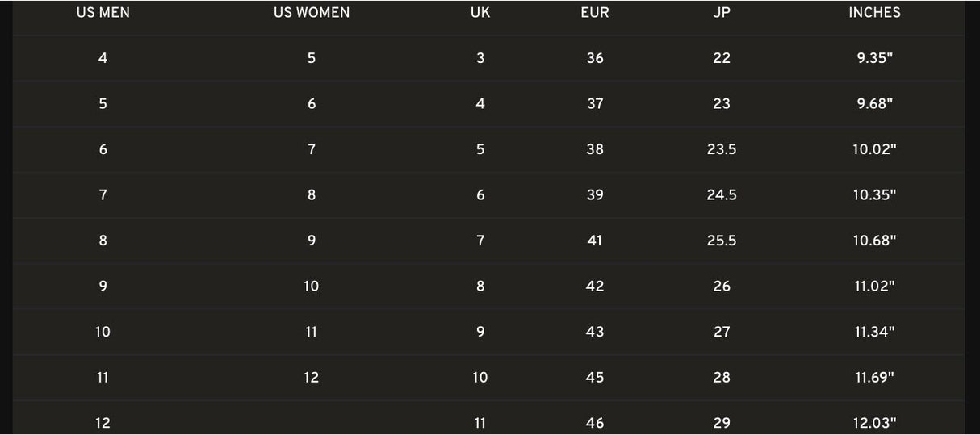The width and height of the screenshot is (980, 435).
Task: Click the UK column header
Action: click(480, 13)
